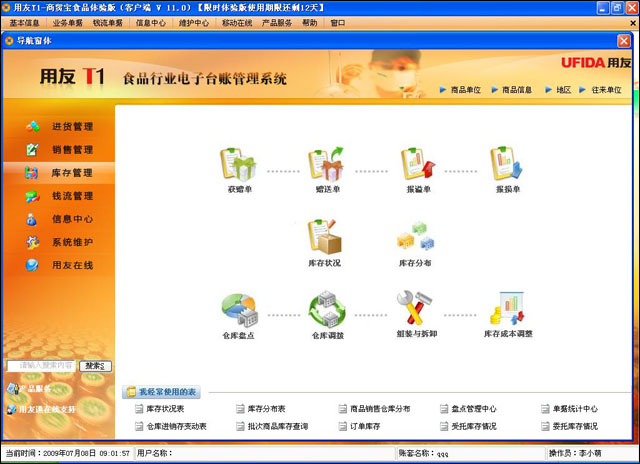The width and height of the screenshot is (640, 464).
Task: Open the 帮助 menu
Action: 309,23
